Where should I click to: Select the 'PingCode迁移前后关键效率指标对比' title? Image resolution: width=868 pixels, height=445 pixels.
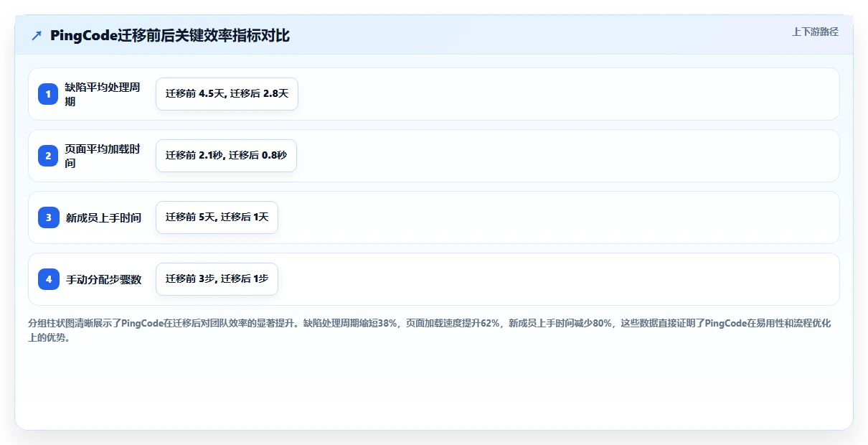(170, 36)
